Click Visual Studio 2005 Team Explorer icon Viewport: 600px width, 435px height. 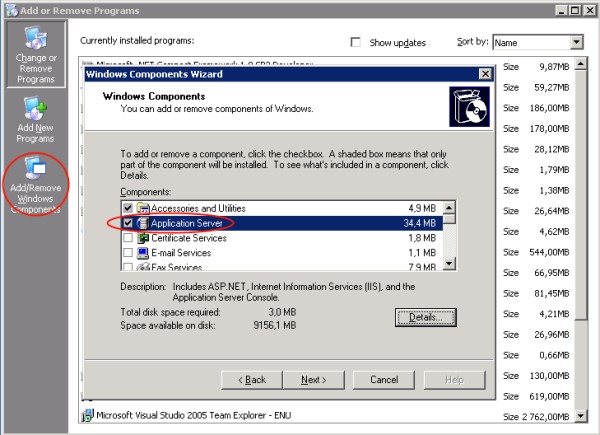[88, 415]
